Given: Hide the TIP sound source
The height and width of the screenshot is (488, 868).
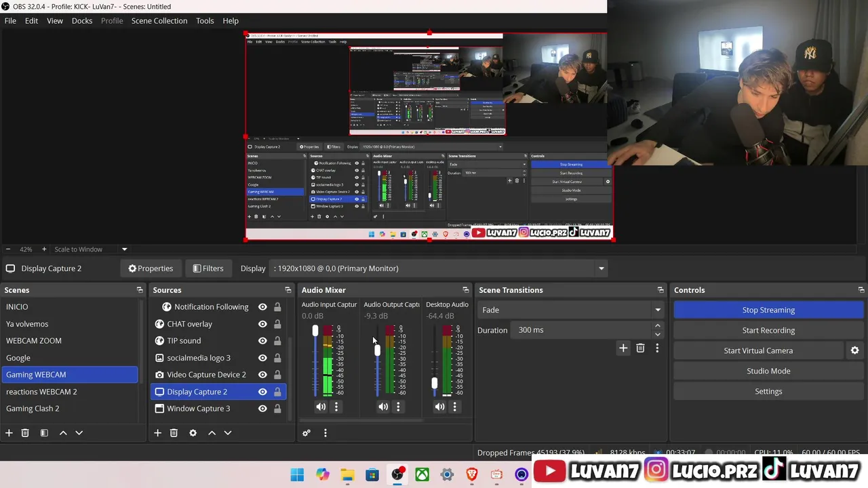Looking at the screenshot, I should click(x=262, y=341).
